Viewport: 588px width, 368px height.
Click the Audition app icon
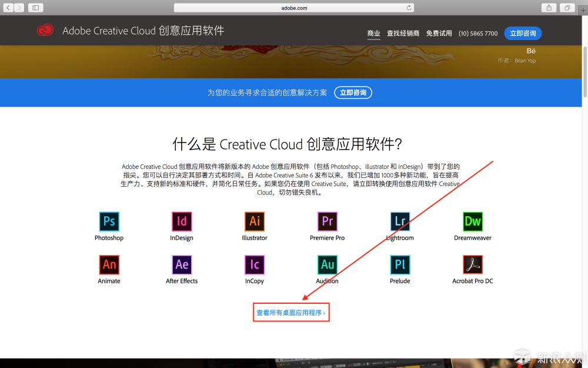click(328, 265)
